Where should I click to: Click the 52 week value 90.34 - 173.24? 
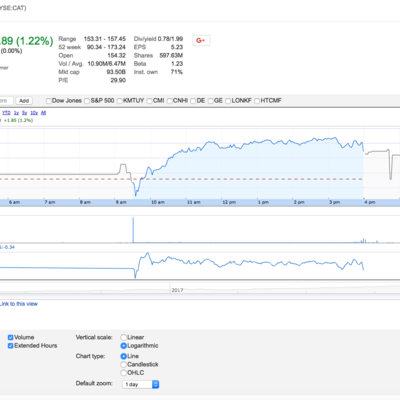[x=106, y=47]
